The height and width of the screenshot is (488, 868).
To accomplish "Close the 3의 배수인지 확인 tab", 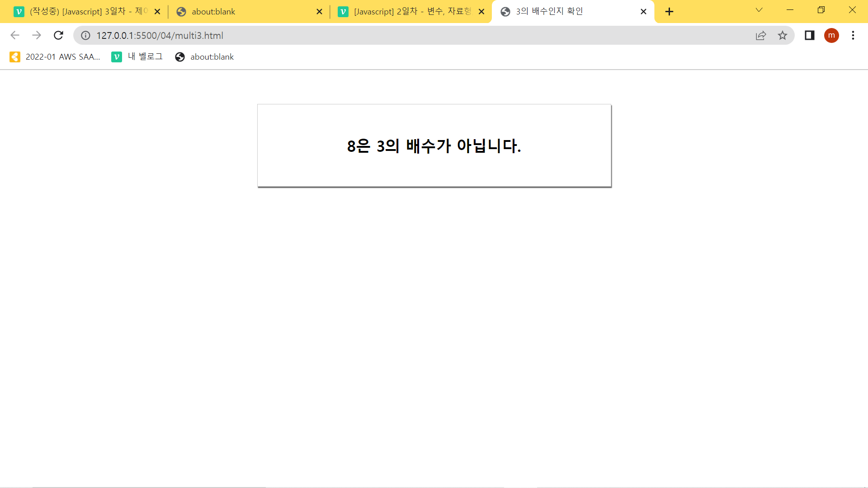I will [x=643, y=12].
